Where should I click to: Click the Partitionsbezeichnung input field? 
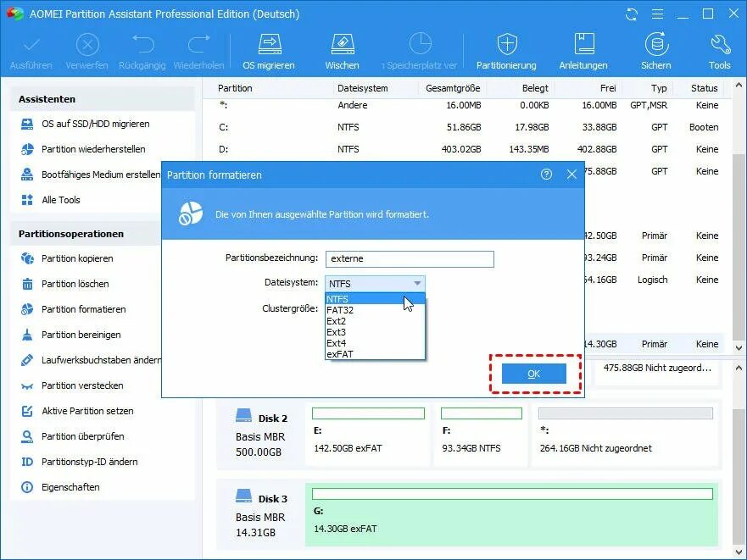click(410, 258)
